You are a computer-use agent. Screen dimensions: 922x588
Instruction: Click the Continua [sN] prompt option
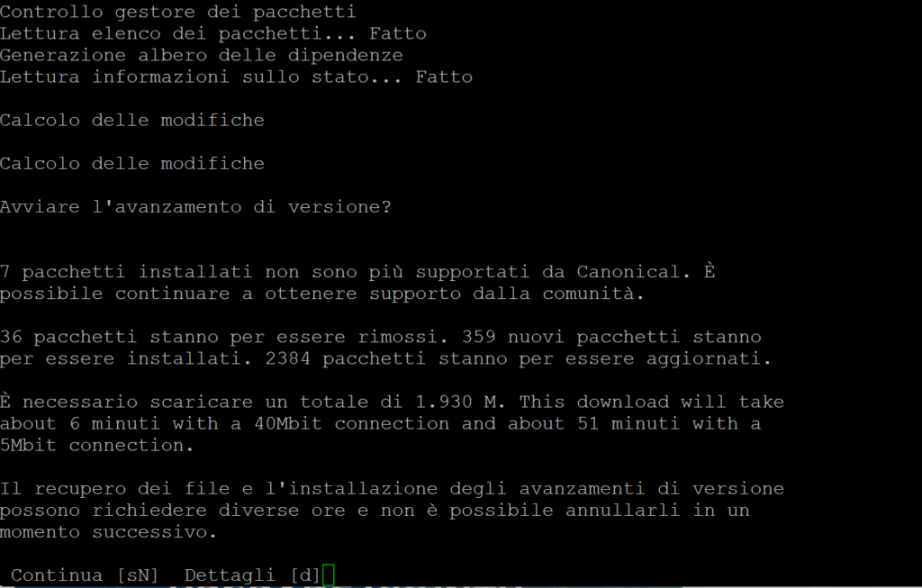coord(85,575)
